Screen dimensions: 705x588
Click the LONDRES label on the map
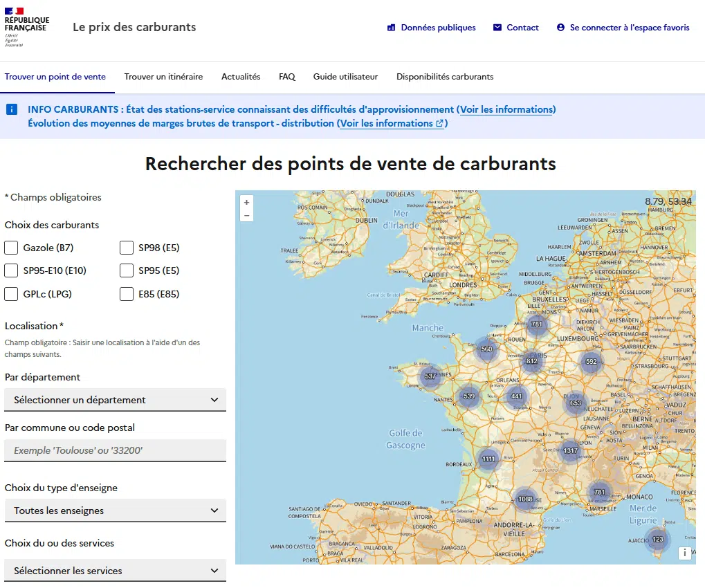(463, 285)
